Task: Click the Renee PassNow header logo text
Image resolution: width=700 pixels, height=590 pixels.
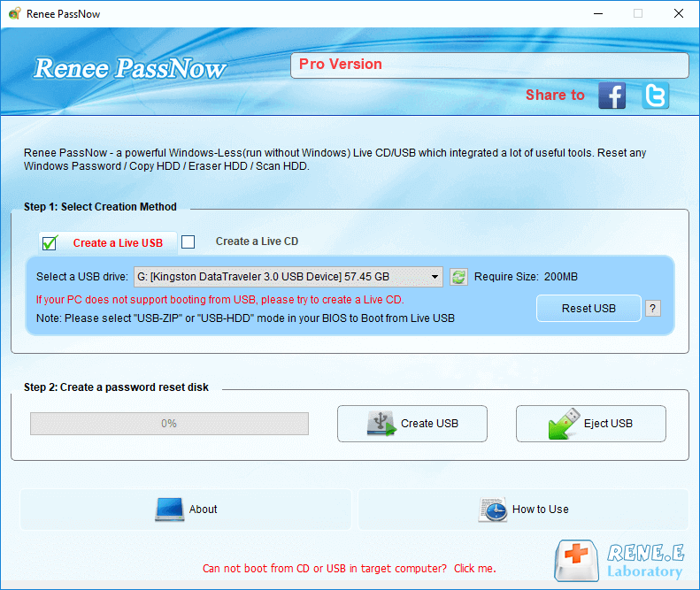Action: click(130, 68)
